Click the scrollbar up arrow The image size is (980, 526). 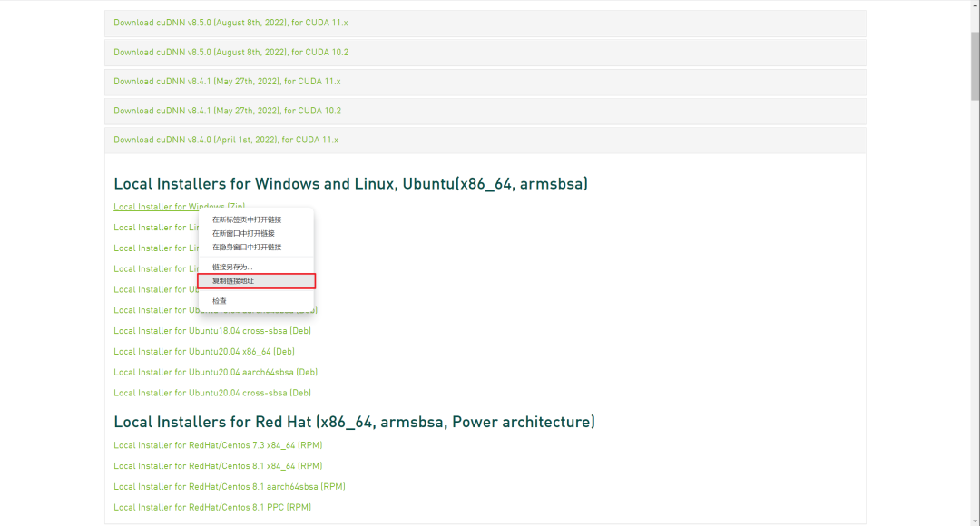point(975,4)
